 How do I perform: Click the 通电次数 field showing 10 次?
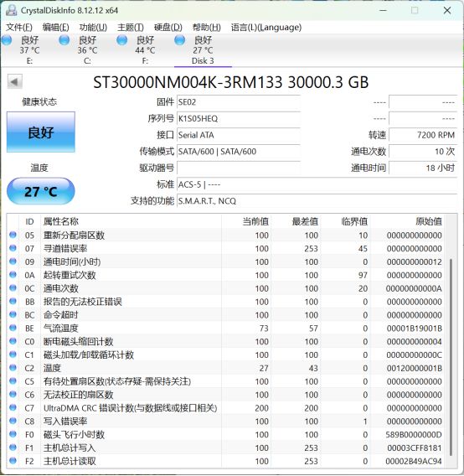[x=423, y=151]
